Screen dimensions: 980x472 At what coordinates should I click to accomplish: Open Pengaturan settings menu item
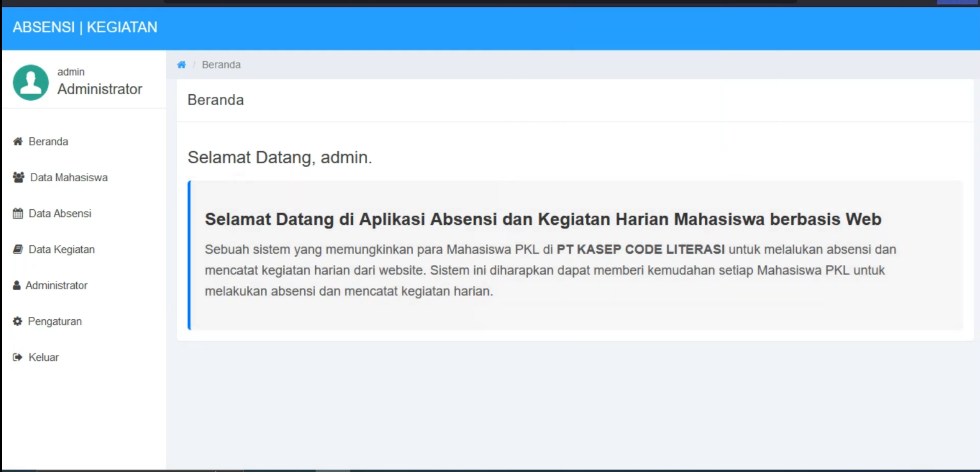coord(55,321)
